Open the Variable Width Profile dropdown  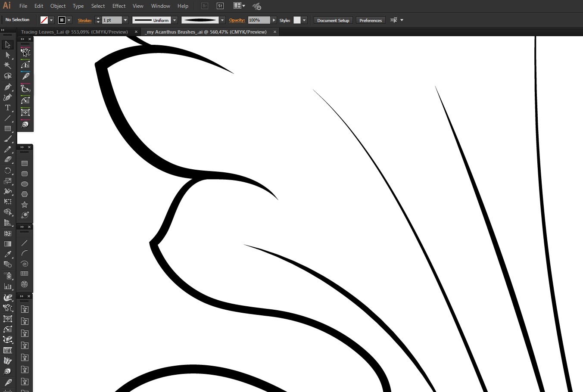[x=175, y=20]
